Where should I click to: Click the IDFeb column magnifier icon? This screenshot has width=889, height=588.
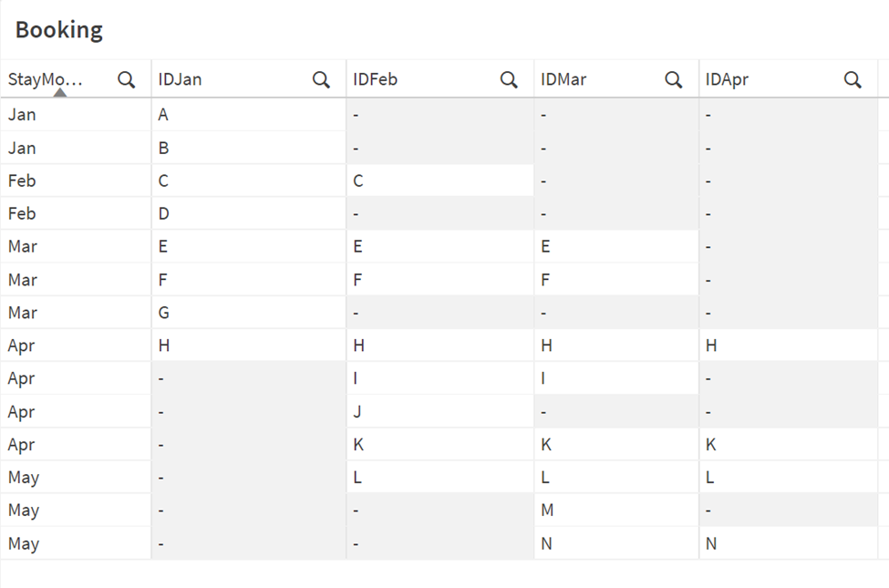(509, 80)
